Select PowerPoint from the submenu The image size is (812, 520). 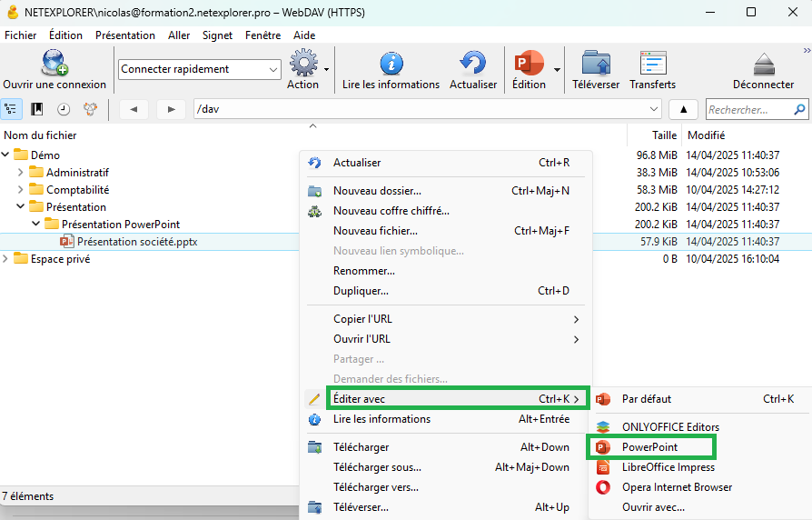click(649, 447)
